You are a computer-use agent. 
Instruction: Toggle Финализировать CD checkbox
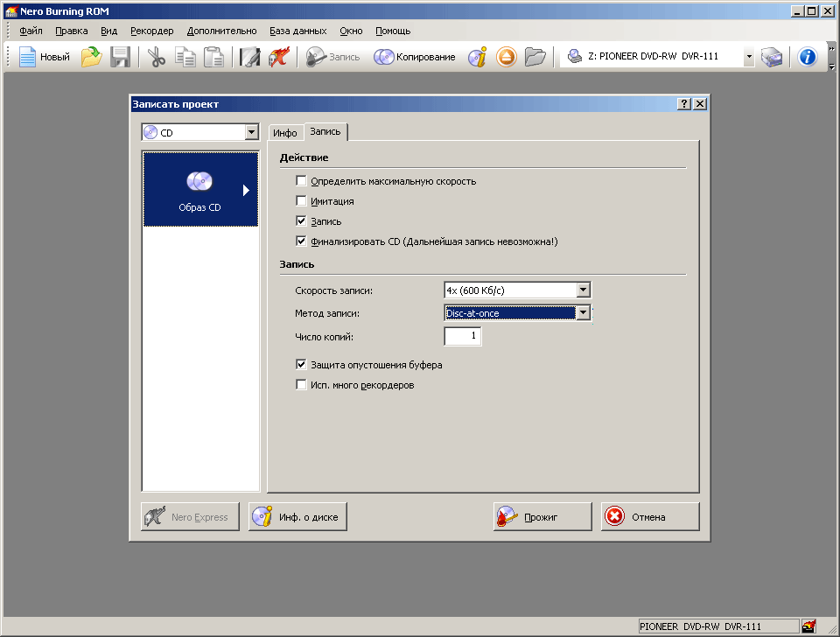tap(301, 241)
